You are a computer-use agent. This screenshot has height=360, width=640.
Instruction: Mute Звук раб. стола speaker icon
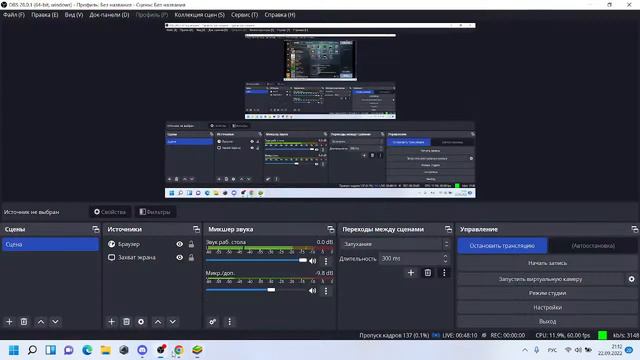tap(313, 261)
